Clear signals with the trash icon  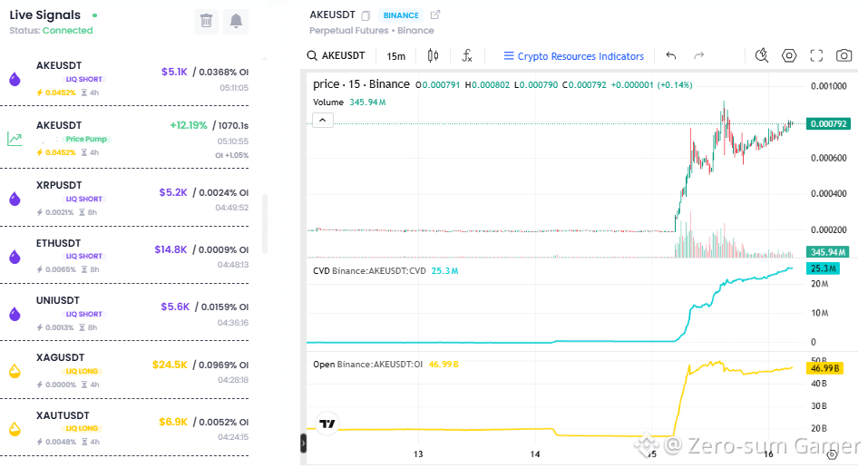point(206,21)
